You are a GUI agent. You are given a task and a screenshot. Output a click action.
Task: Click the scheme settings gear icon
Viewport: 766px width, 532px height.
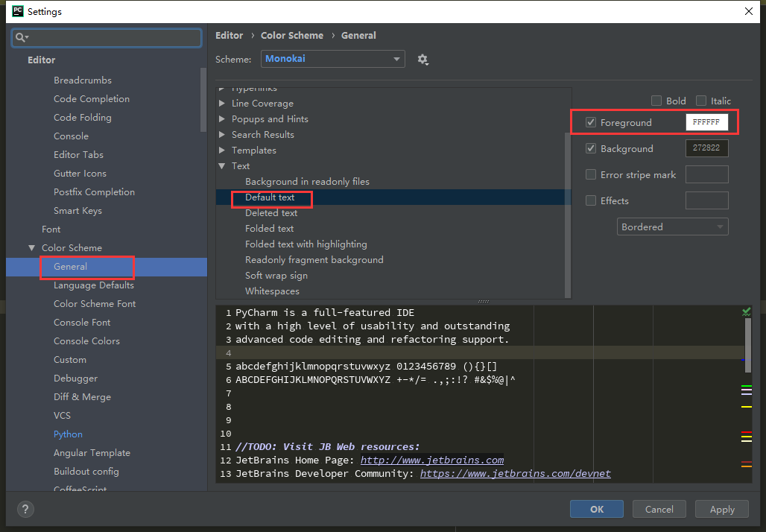[422, 60]
